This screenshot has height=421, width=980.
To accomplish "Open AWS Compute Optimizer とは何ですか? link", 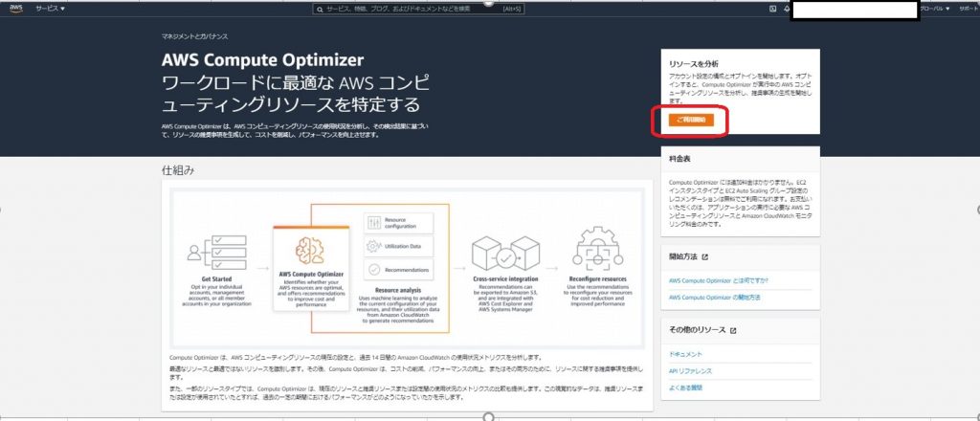I will 718,280.
